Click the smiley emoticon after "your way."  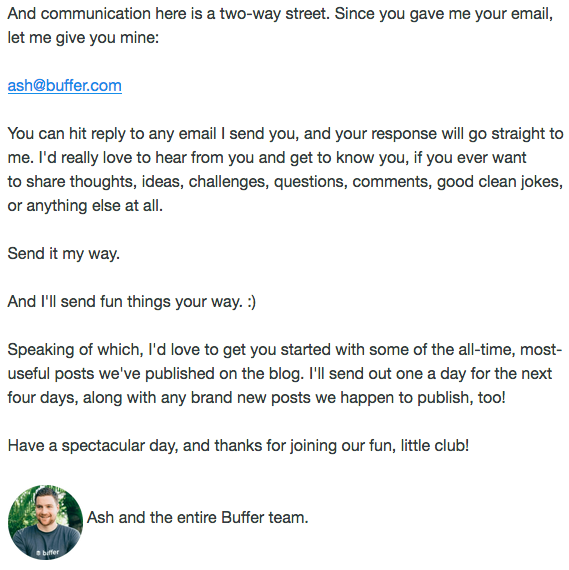coord(252,302)
